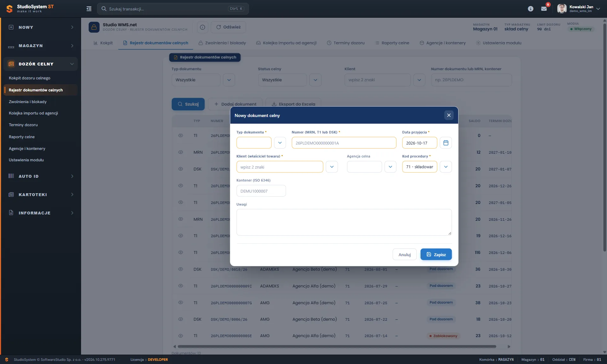Click the Kontener (ISO 6346) input field
This screenshot has height=364, width=607.
[x=261, y=191]
